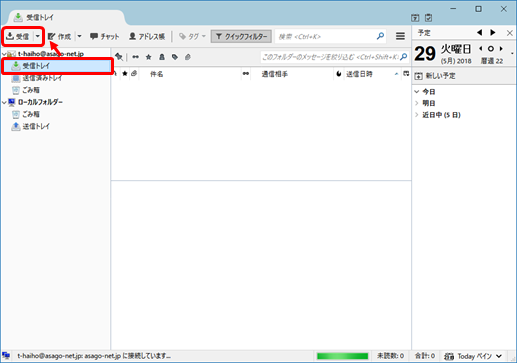Sort by 通信相手 column header
The height and width of the screenshot is (363, 517).
(292, 74)
